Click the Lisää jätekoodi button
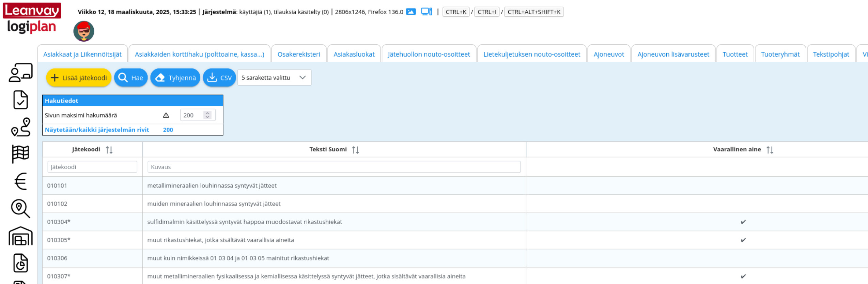This screenshot has width=868, height=284. (x=79, y=78)
